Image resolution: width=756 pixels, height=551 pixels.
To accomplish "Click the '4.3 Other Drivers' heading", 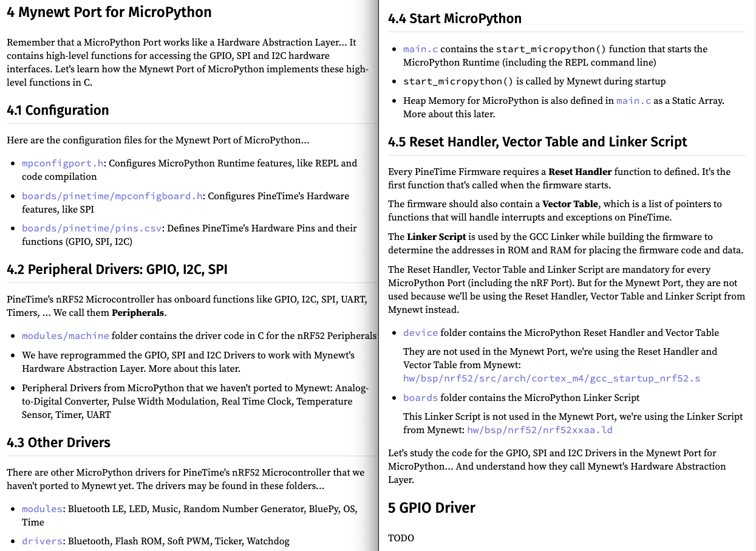I will [x=58, y=442].
